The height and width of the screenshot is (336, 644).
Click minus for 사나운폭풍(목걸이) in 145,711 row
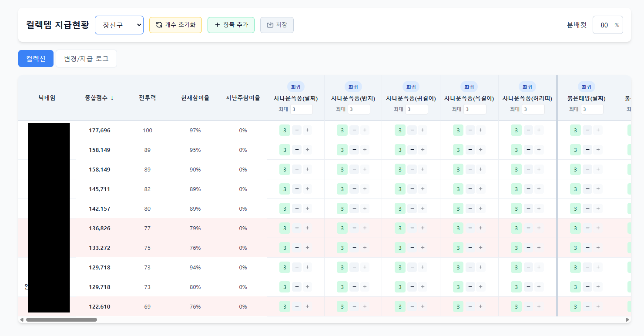pyautogui.click(x=470, y=189)
